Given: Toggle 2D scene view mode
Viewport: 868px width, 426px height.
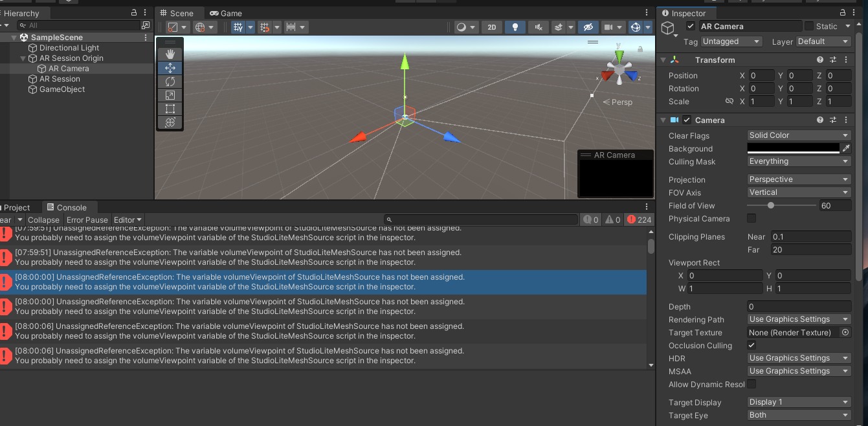Looking at the screenshot, I should tap(492, 27).
